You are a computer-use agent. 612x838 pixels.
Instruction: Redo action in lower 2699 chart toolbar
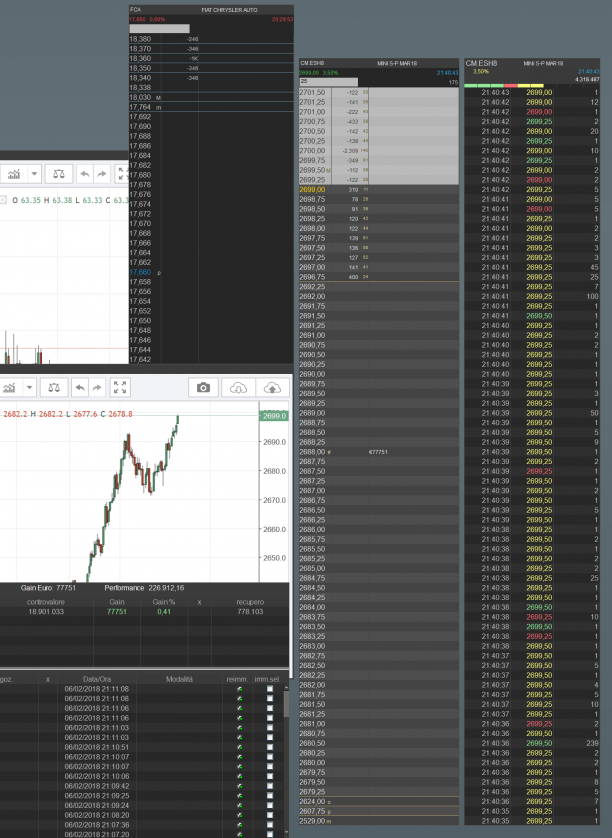coord(97,387)
